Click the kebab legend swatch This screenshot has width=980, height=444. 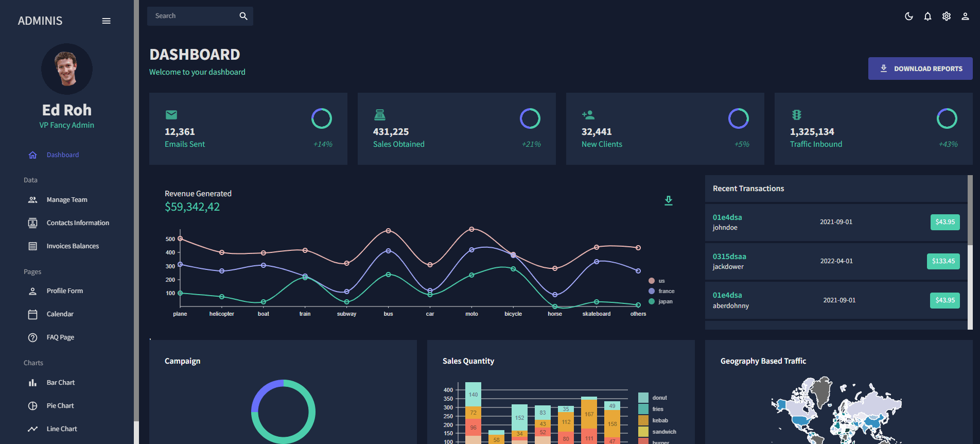[643, 420]
